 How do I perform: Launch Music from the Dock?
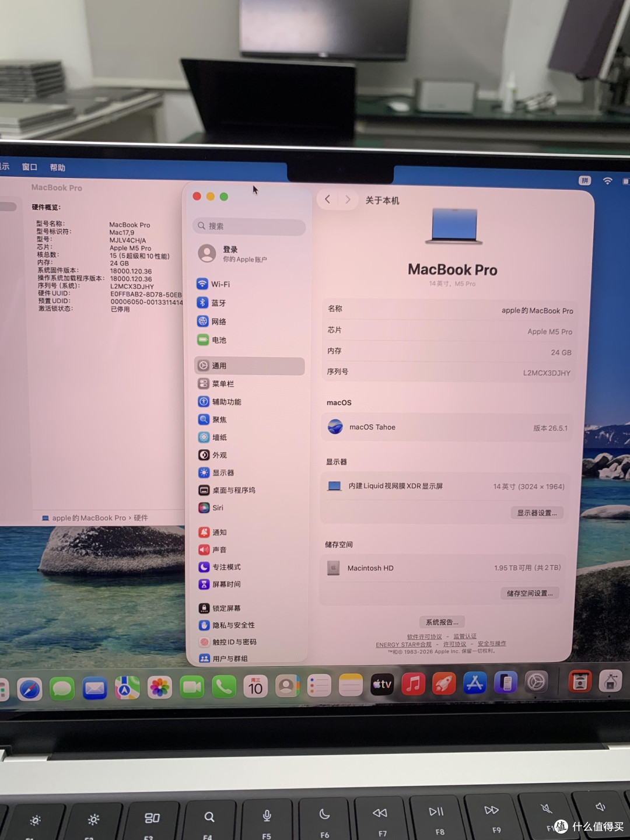[414, 684]
